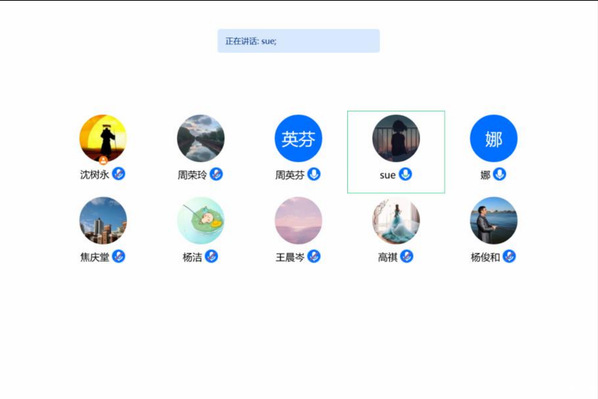
Task: Click the microphone icon beside 娜
Action: 500,174
